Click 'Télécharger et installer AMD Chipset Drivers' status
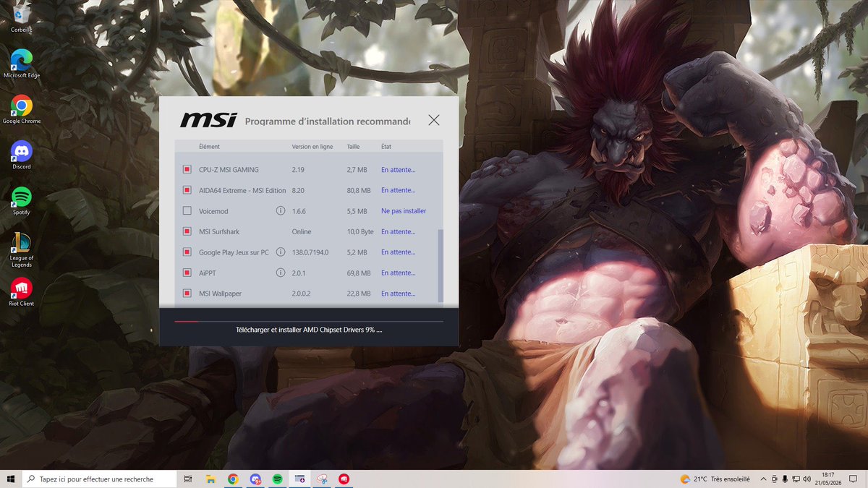The image size is (868, 488). coord(309,330)
